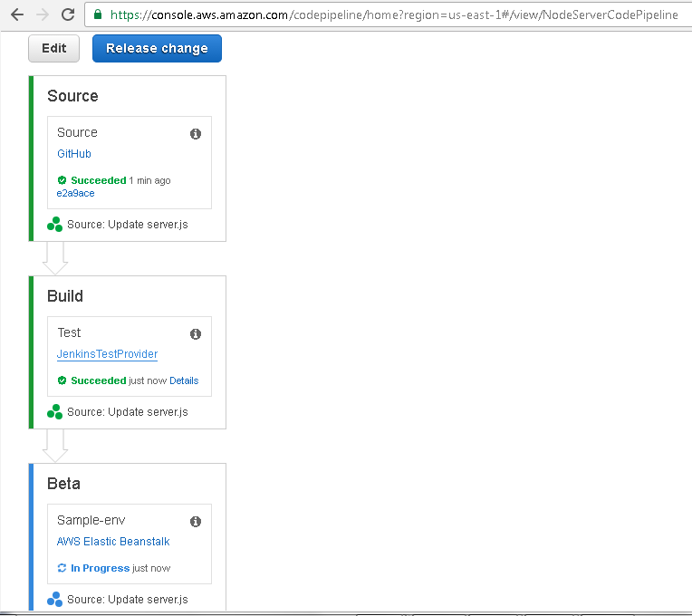This screenshot has height=616, width=692.
Task: Click the 'Succeeded' status of Source action
Action: (x=99, y=180)
